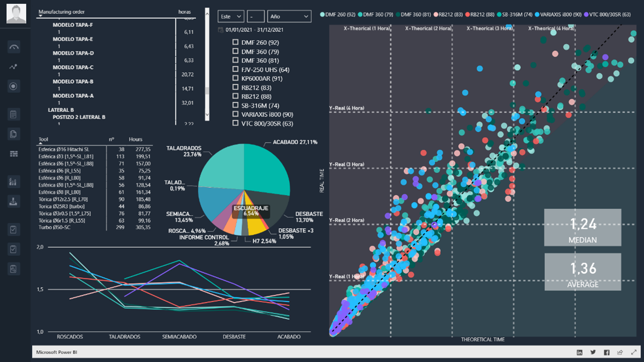Image resolution: width=644 pixels, height=362 pixels.
Task: Open the document list page in sidebar
Action: coord(14,114)
